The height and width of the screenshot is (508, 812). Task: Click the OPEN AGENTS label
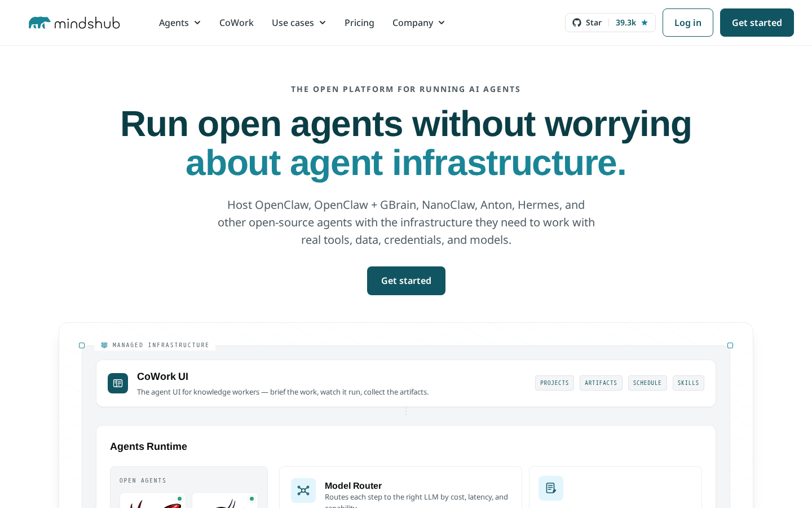[x=143, y=481]
